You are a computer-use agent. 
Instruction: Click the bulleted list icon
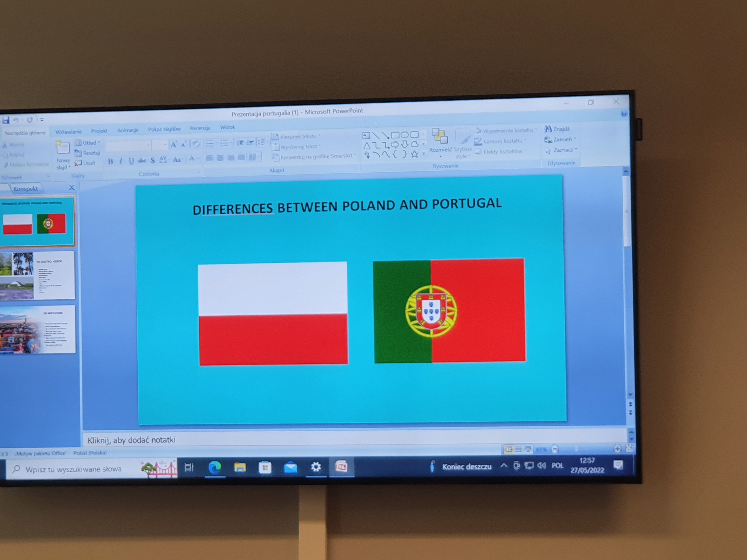pyautogui.click(x=209, y=144)
